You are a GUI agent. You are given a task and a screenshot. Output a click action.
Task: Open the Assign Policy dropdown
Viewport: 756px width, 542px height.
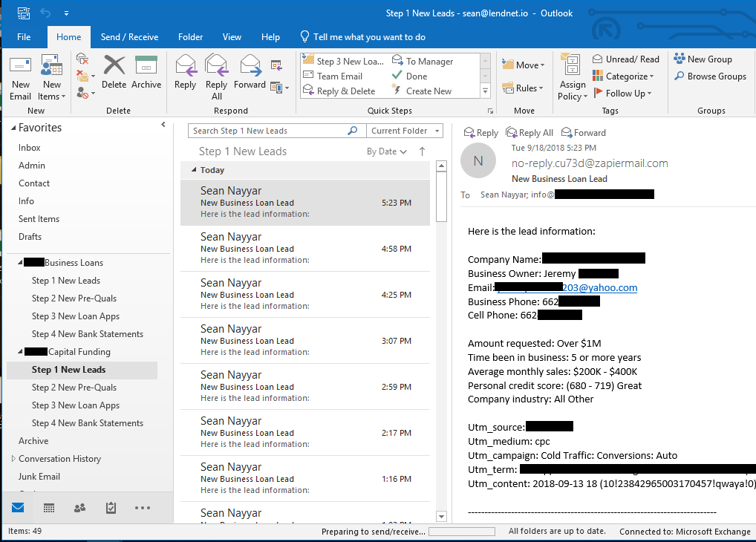573,78
